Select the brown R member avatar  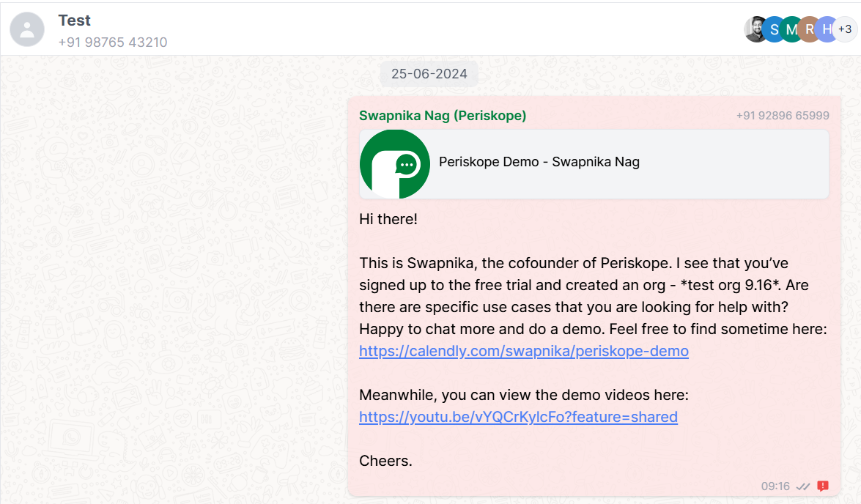809,29
